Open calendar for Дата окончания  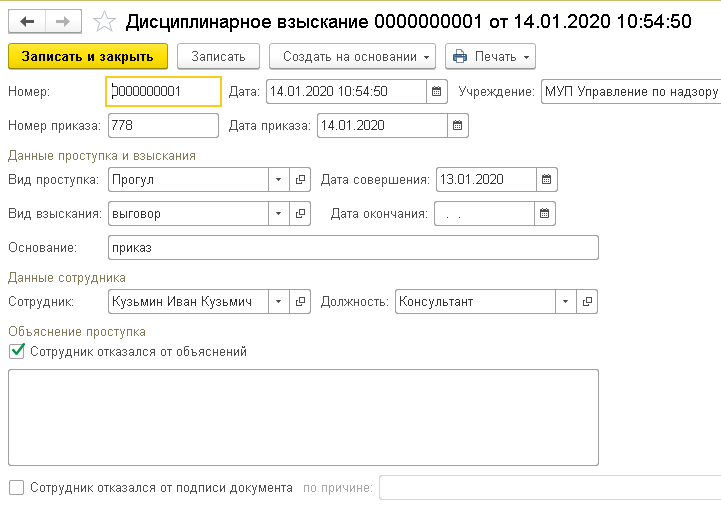[545, 214]
